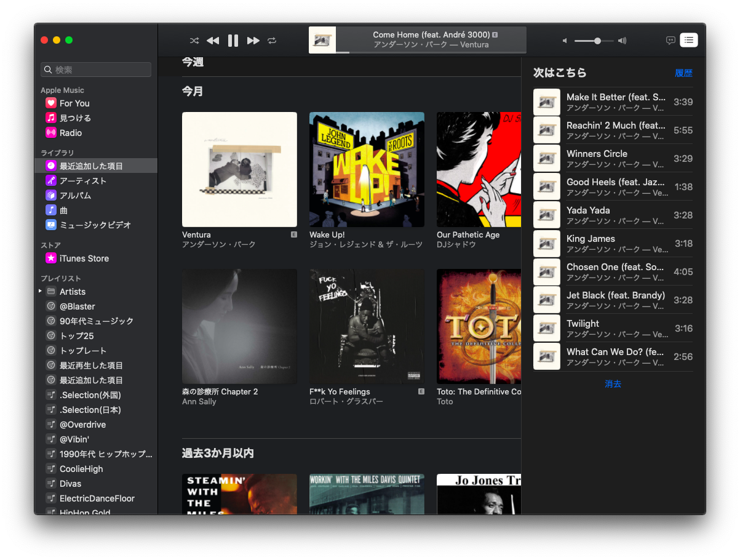Play What Can We Do? in queue
The width and height of the screenshot is (740, 560).
pyautogui.click(x=613, y=357)
